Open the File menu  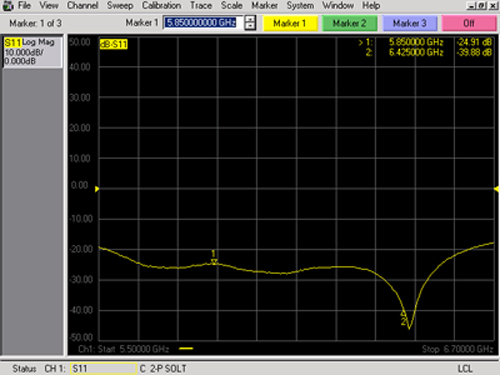tap(24, 5)
